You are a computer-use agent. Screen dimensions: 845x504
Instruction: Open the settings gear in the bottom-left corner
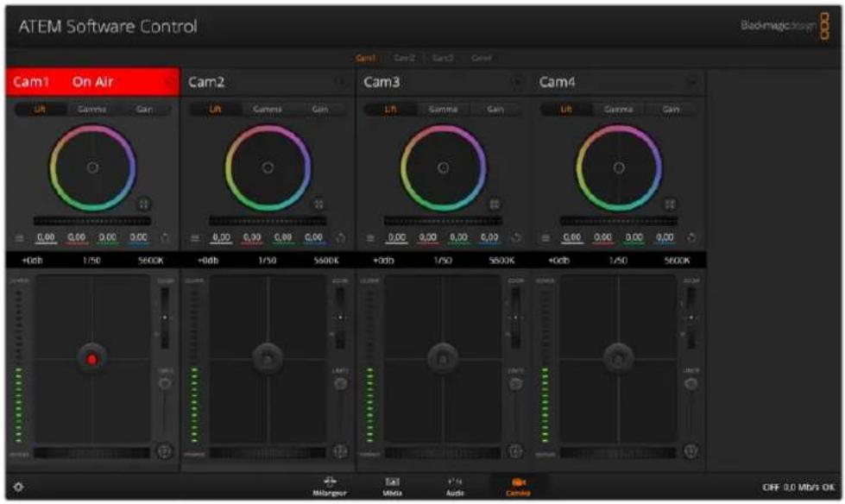tap(18, 487)
